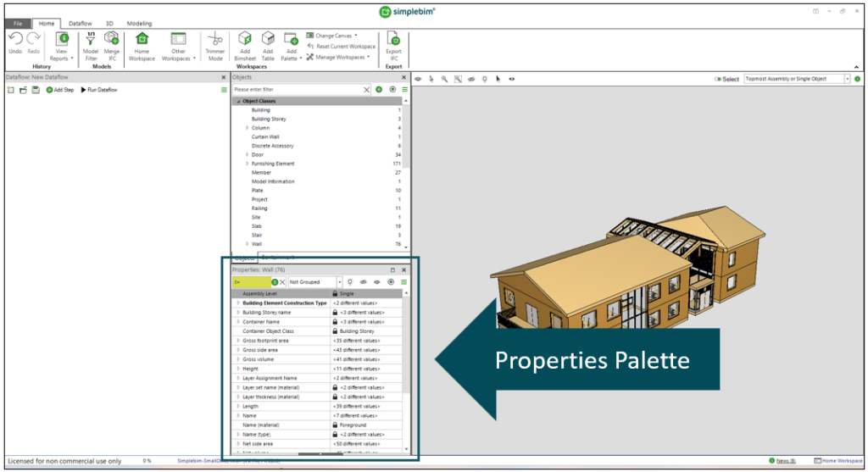This screenshot has width=868, height=472.
Task: Expand the Door object class
Action: [x=247, y=154]
